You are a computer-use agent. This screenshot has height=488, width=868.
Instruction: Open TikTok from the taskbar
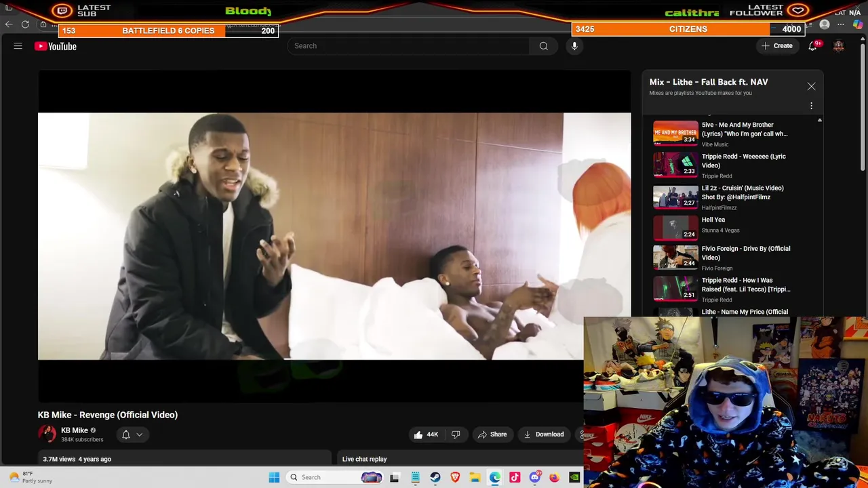coord(515,477)
